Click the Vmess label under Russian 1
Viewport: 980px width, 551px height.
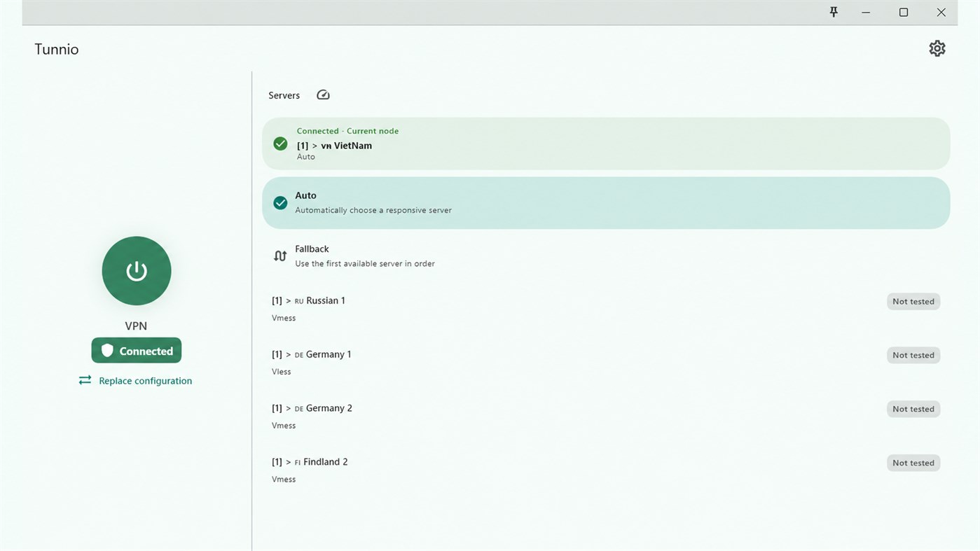284,318
